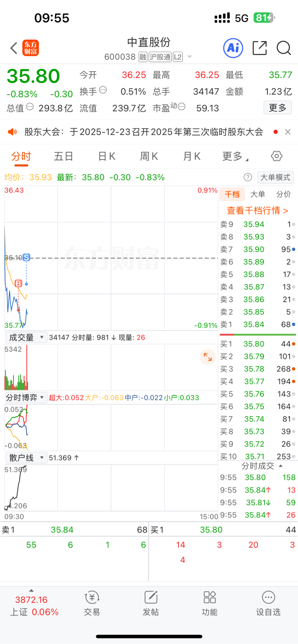The width and height of the screenshot is (298, 644).
Task: Open the 发帖 post icon
Action: click(x=151, y=604)
